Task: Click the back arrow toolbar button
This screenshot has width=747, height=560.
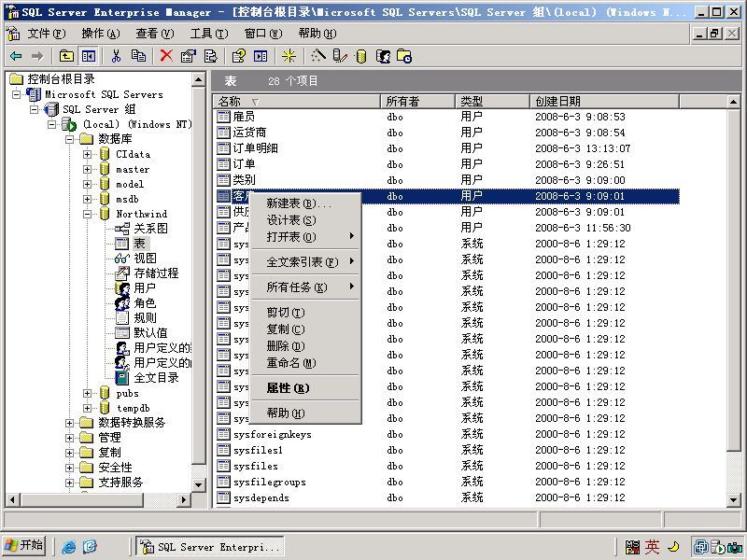Action: [x=16, y=56]
